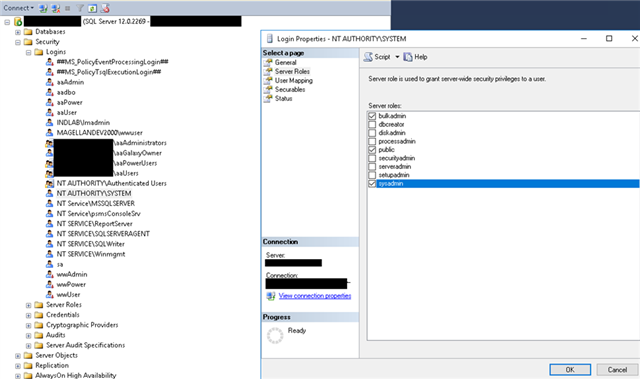Select the wwPower login icon
640x379 pixels.
49,284
